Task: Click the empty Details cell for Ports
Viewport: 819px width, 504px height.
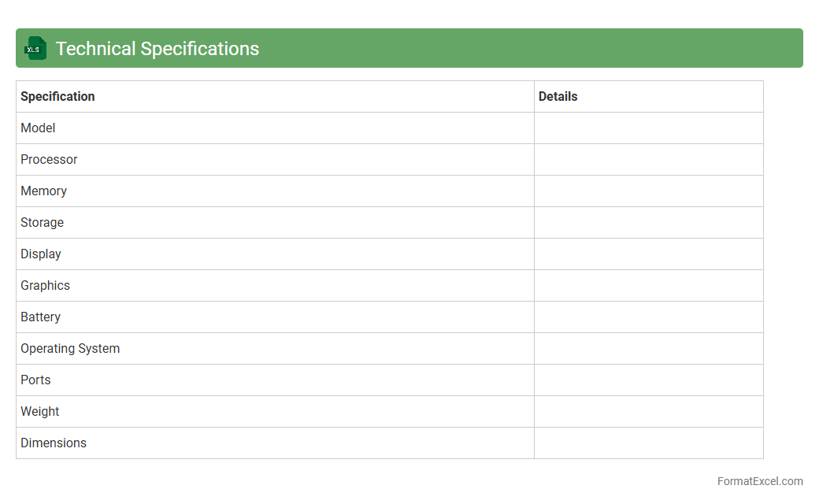Action: tap(648, 380)
